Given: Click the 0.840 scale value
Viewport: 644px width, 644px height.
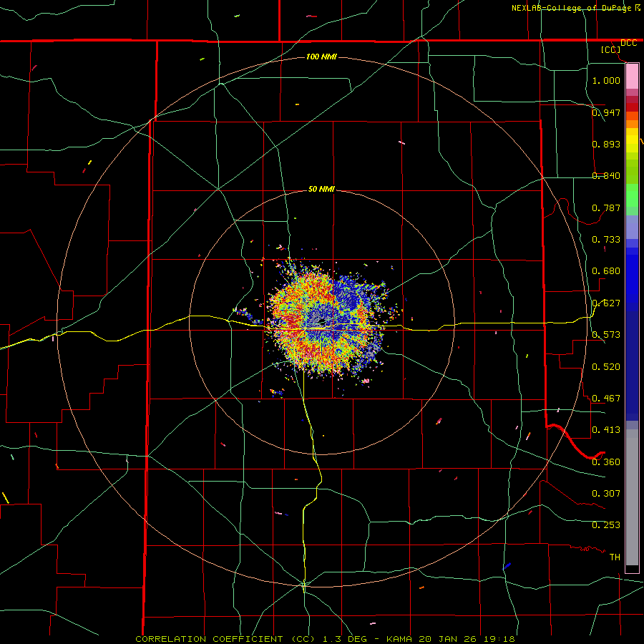Looking at the screenshot, I should click(606, 175).
